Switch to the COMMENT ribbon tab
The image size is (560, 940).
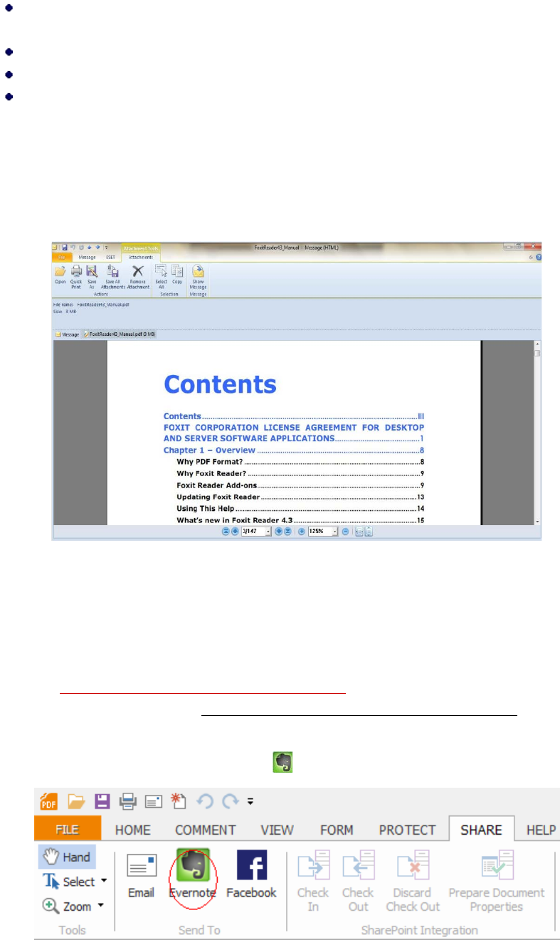(206, 830)
